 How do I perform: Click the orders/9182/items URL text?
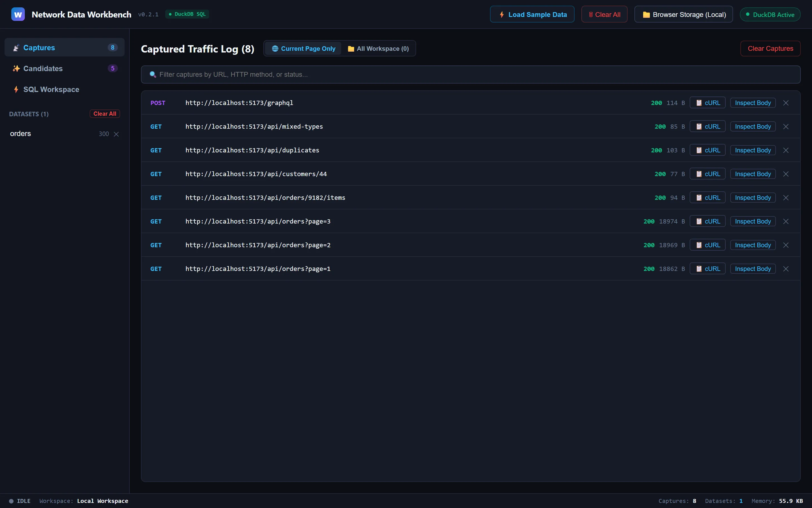click(x=265, y=198)
